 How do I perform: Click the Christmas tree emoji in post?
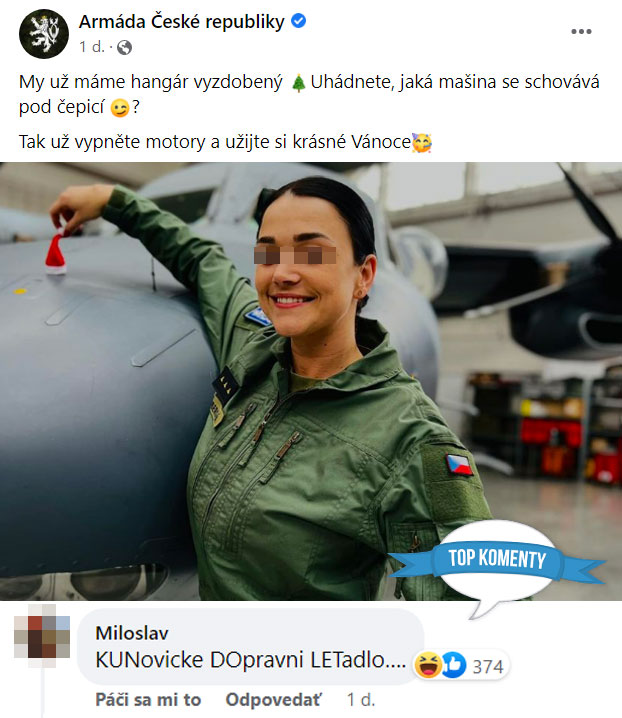298,84
